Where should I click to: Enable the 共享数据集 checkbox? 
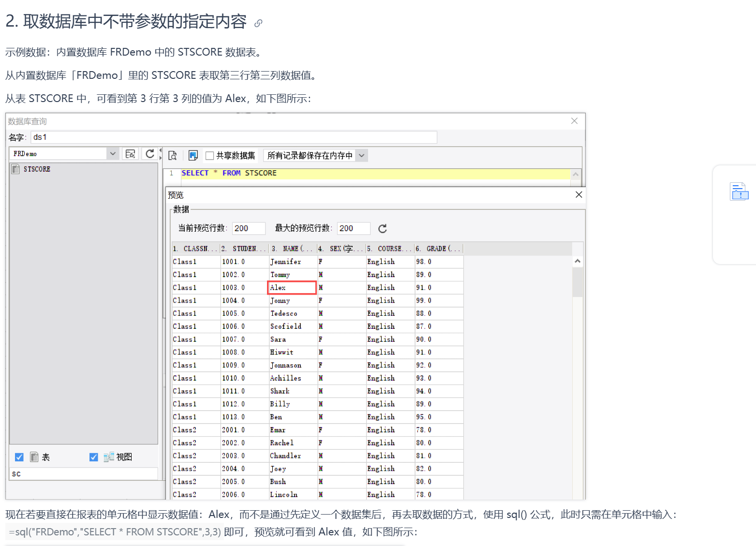click(x=210, y=156)
